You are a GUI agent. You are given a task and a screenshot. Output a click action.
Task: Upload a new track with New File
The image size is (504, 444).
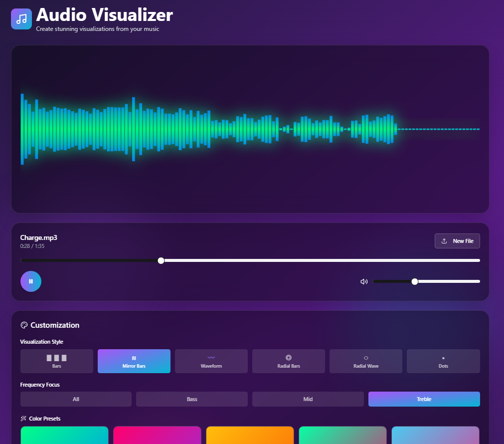(x=457, y=241)
